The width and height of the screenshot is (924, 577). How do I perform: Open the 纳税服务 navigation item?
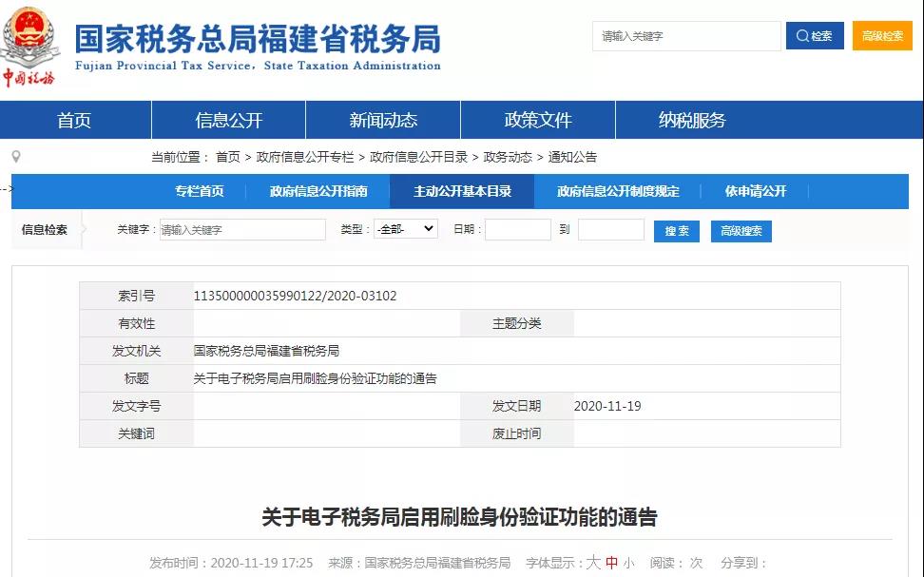pos(692,120)
